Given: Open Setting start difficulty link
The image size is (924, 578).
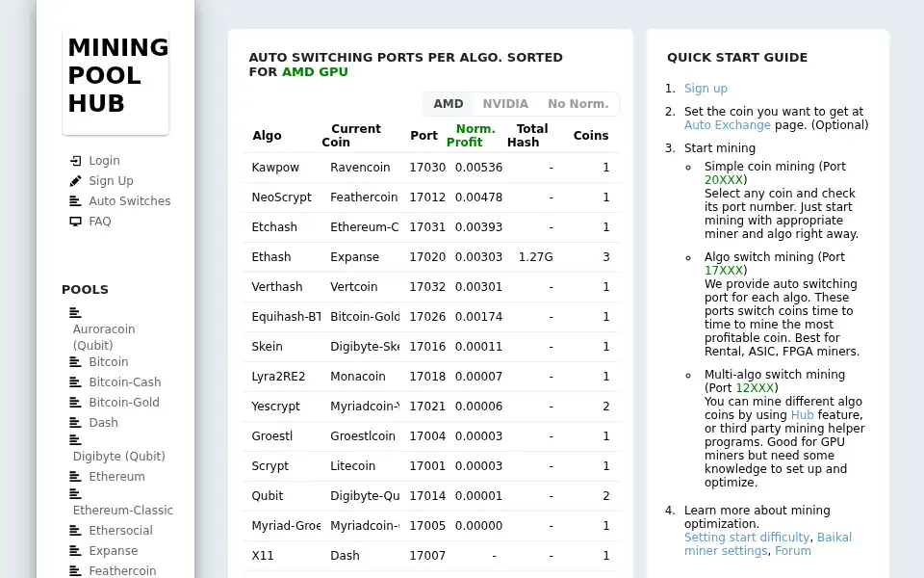Looking at the screenshot, I should pos(747,538).
